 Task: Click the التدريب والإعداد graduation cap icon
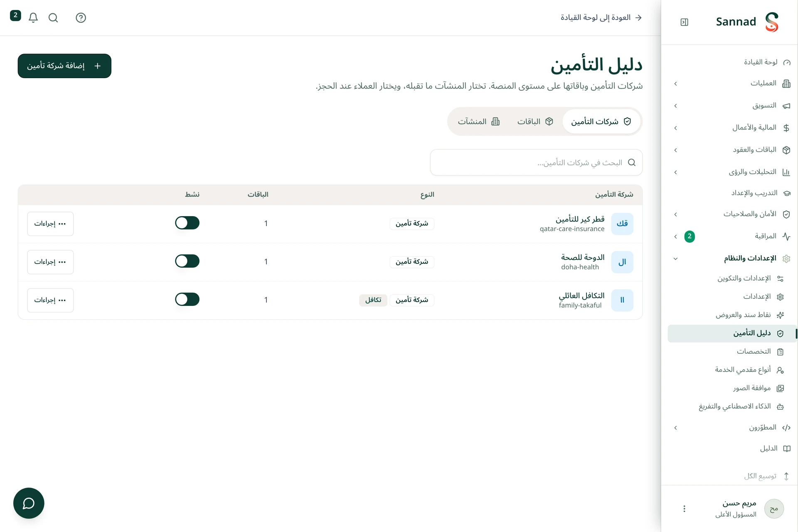(786, 193)
